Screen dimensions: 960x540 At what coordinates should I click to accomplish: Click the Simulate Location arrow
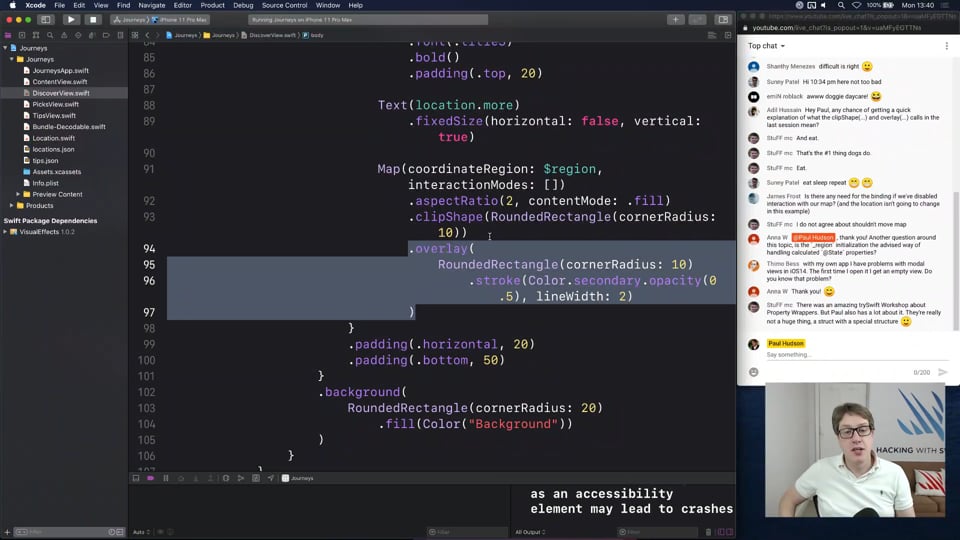(271, 478)
